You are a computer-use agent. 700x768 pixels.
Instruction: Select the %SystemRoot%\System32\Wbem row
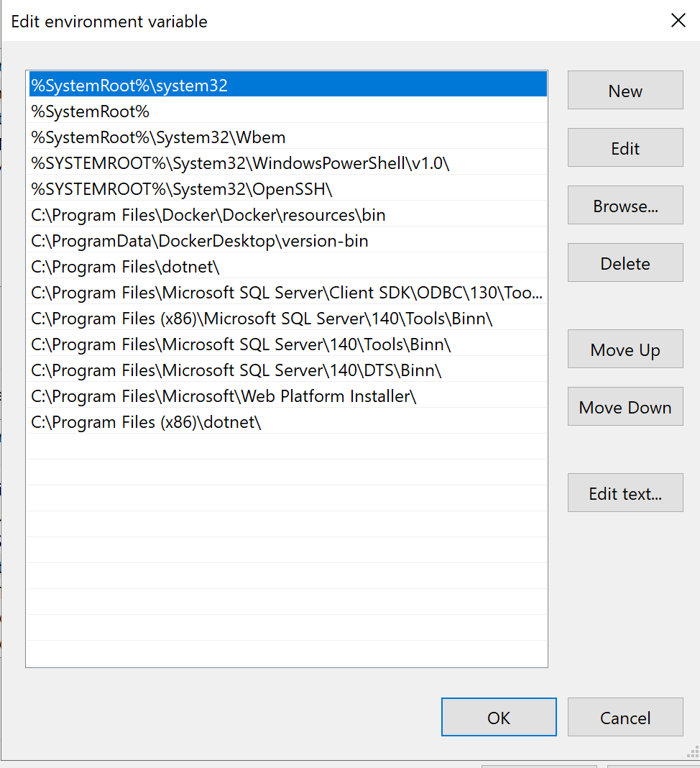[x=287, y=136]
